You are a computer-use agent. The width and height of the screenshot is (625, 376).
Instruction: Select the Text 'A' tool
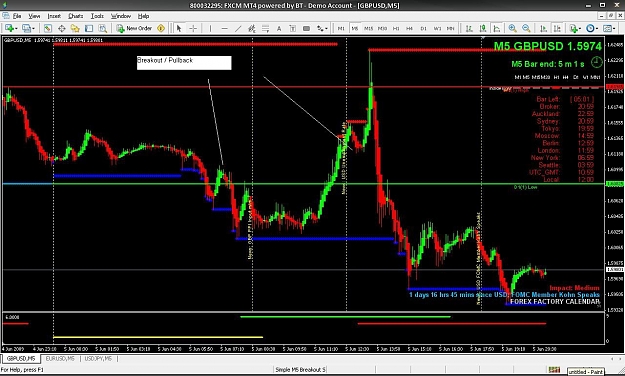coord(279,28)
